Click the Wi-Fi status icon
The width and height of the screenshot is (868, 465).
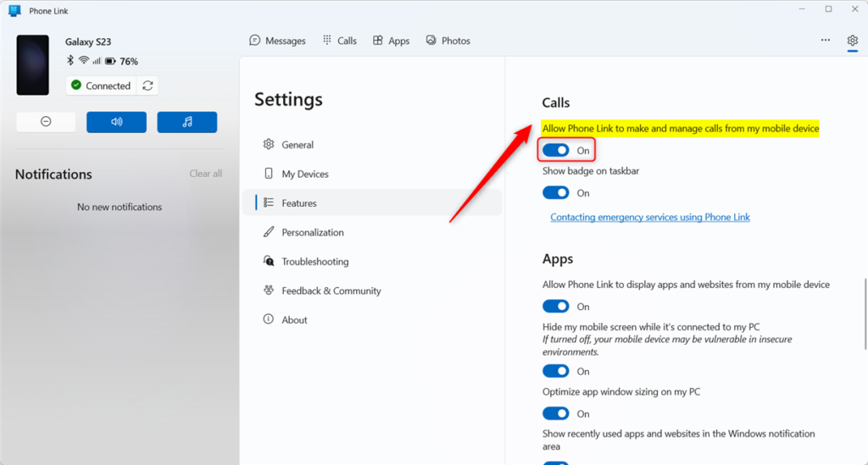pos(84,60)
